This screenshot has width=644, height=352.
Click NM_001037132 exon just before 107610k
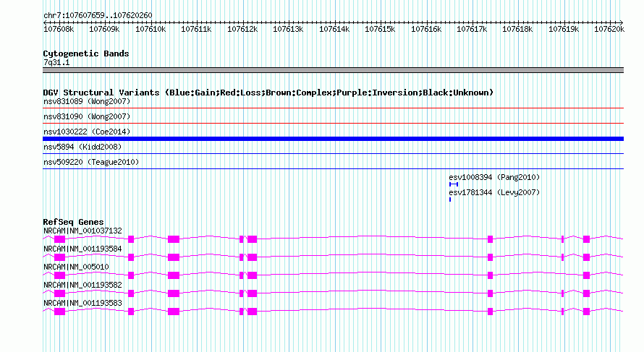pos(131,239)
